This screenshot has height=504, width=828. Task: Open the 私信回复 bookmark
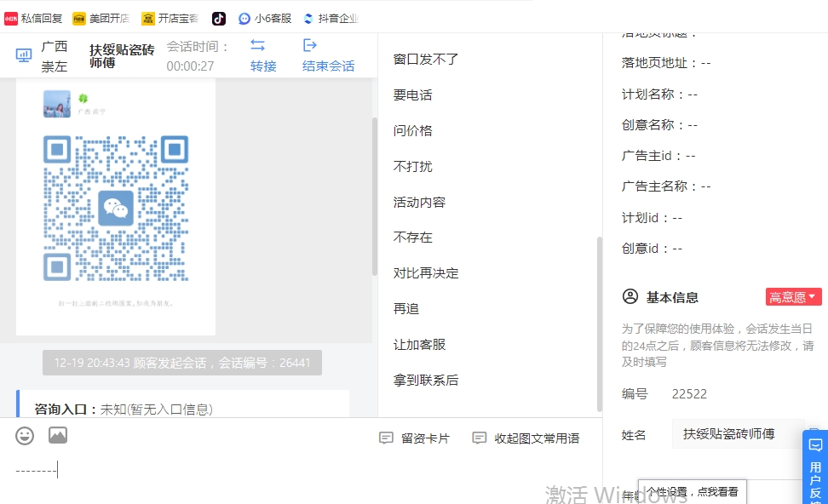coord(33,19)
